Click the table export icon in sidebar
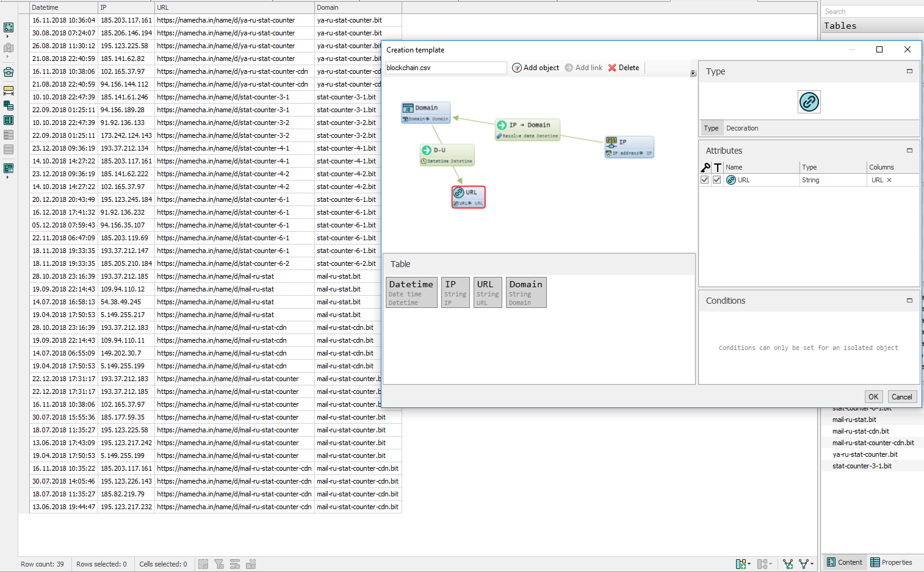Viewport: 924px width, 572px height. pyautogui.click(x=9, y=168)
